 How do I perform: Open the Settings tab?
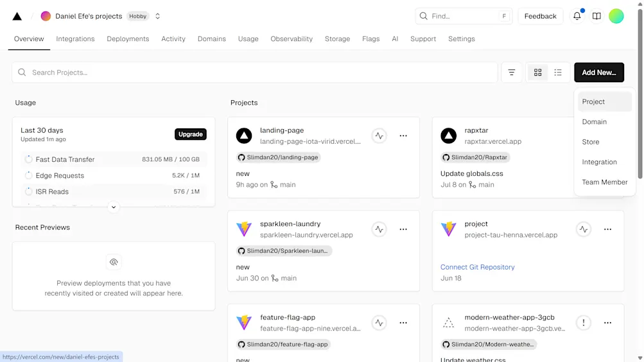461,39
